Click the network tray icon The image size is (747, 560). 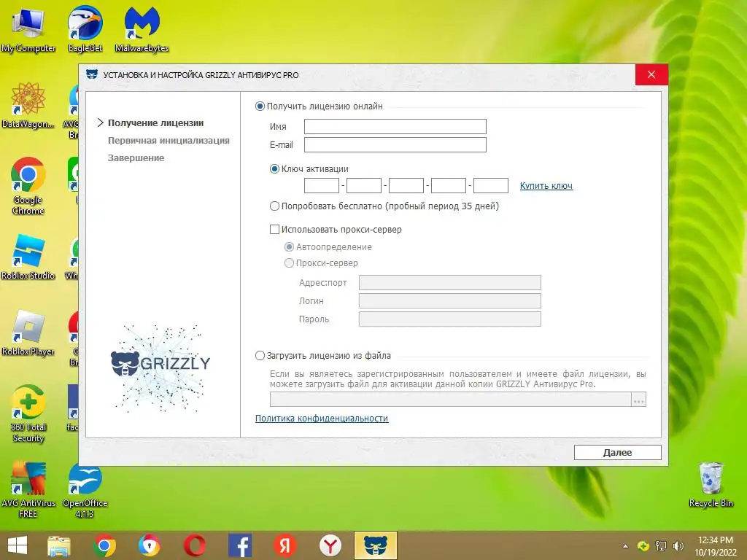click(x=661, y=546)
